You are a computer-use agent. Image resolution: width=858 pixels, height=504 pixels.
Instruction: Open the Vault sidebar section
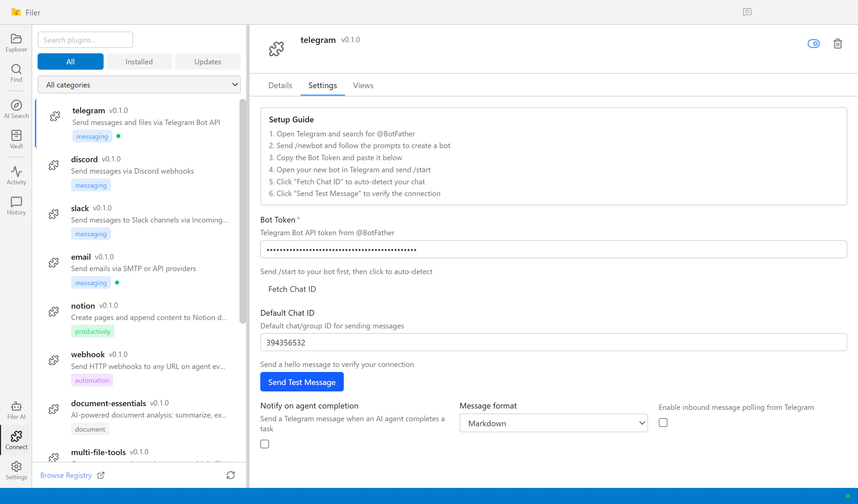click(x=16, y=139)
